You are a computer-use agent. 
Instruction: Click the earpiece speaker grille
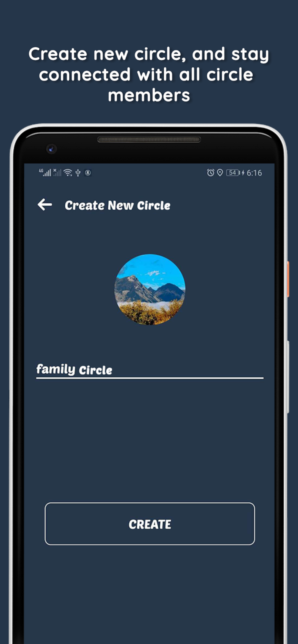(x=149, y=139)
